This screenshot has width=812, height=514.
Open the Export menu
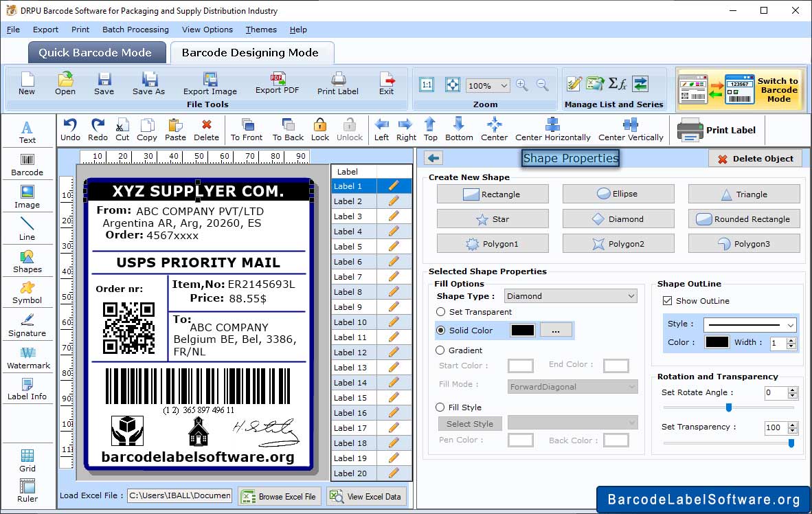coord(45,30)
